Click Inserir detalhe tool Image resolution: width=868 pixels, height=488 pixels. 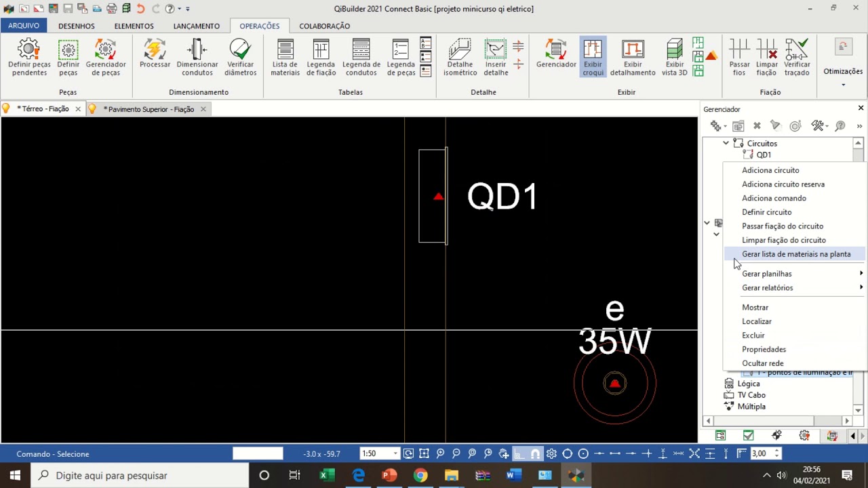coord(496,57)
